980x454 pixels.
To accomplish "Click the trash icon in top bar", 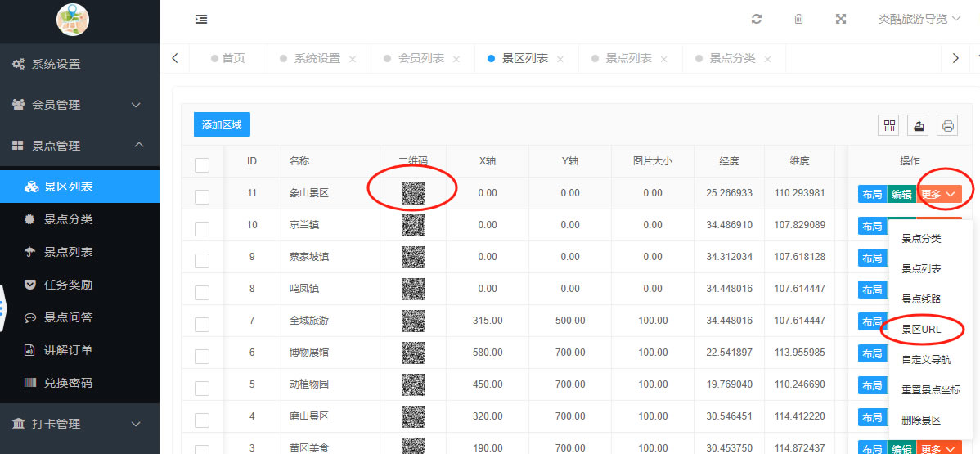I will click(x=798, y=19).
